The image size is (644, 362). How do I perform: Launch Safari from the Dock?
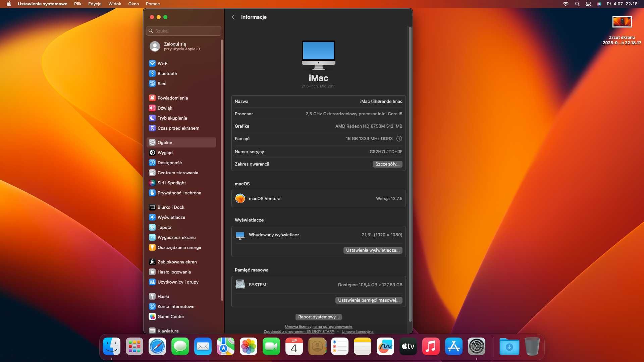click(x=157, y=347)
